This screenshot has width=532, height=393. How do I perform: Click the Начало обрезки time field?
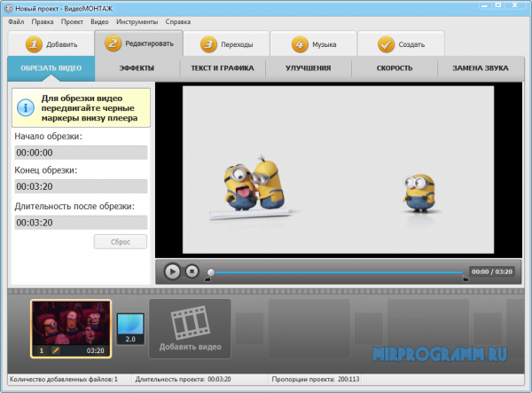click(81, 153)
